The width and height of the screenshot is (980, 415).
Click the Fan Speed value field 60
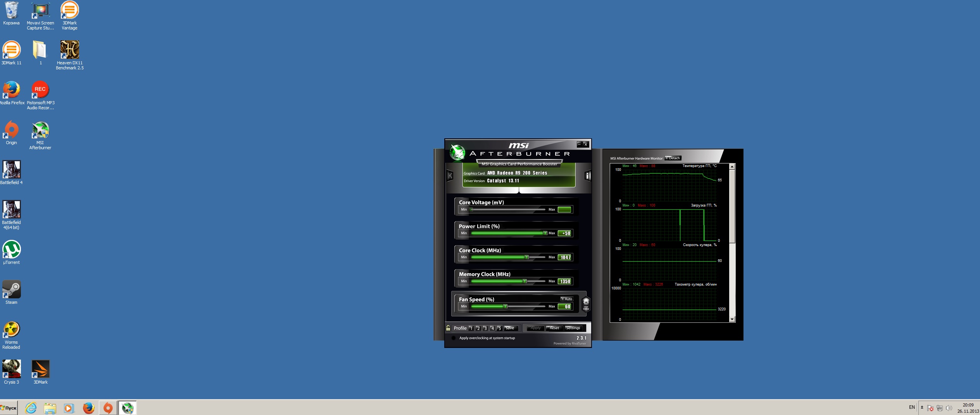tap(564, 307)
